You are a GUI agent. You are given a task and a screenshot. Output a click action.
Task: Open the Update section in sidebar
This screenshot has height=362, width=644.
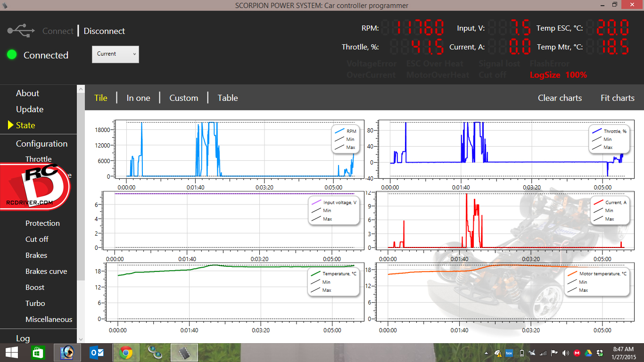point(30,109)
